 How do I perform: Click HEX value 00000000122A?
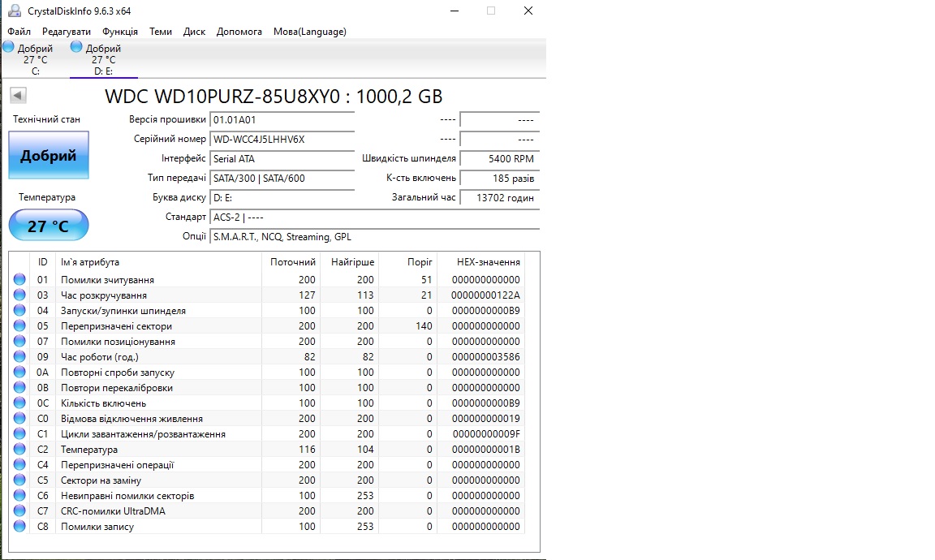tap(485, 295)
